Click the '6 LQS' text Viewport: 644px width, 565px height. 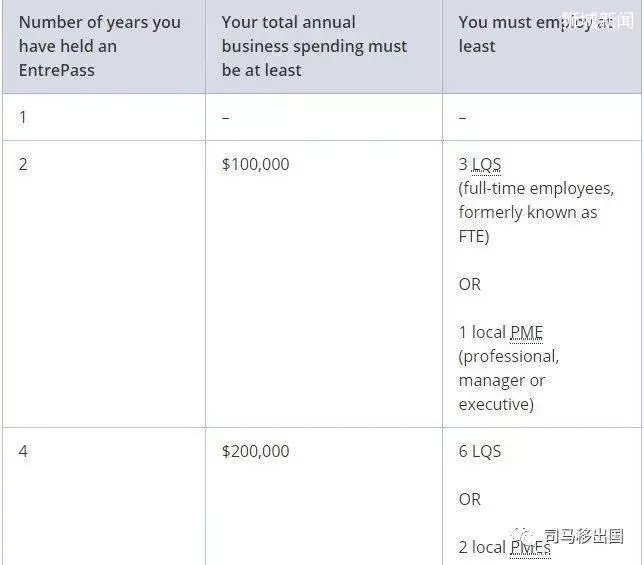tap(480, 451)
